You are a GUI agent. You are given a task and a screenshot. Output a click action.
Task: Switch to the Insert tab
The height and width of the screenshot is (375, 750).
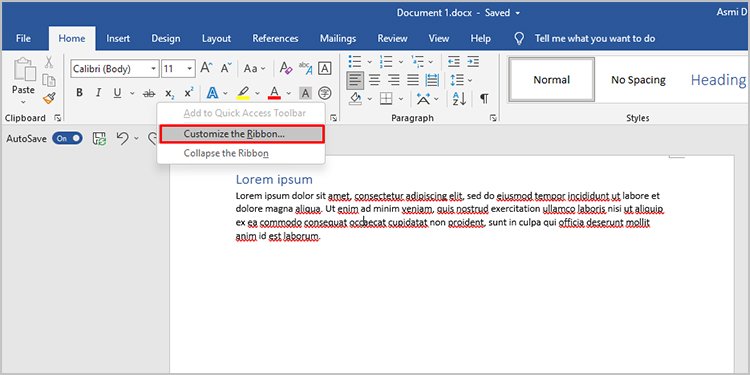click(x=118, y=39)
